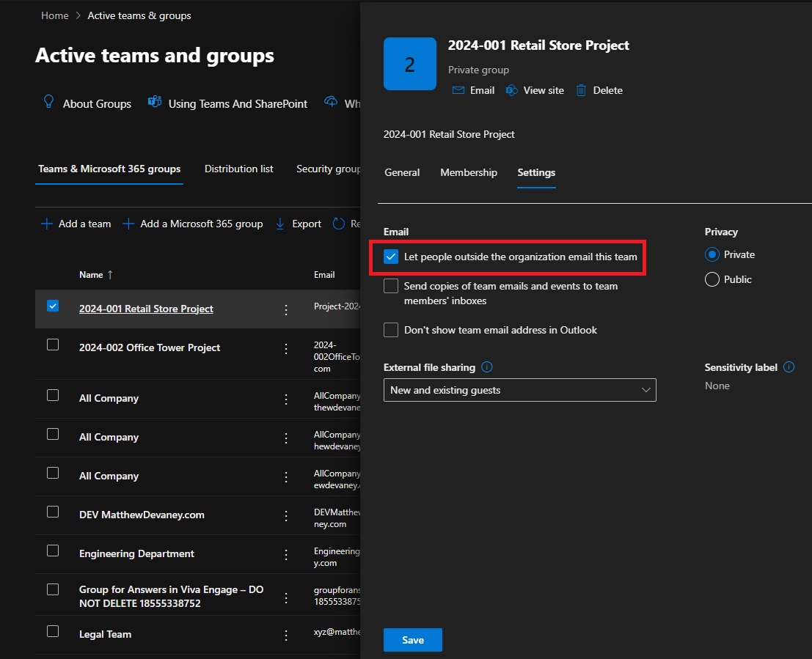Open the Email icon for the group
Viewport: 812px width, 659px height.
coord(459,90)
